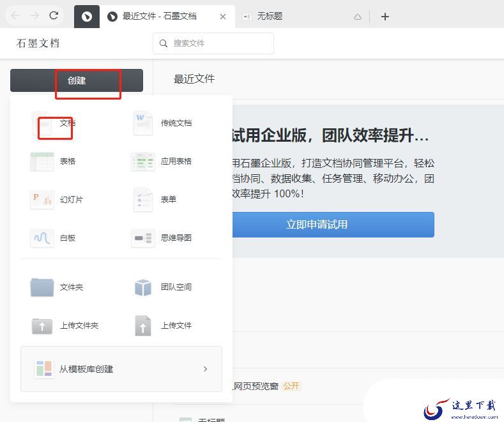
Task: Click the 最近文件 heading
Action: tap(194, 79)
